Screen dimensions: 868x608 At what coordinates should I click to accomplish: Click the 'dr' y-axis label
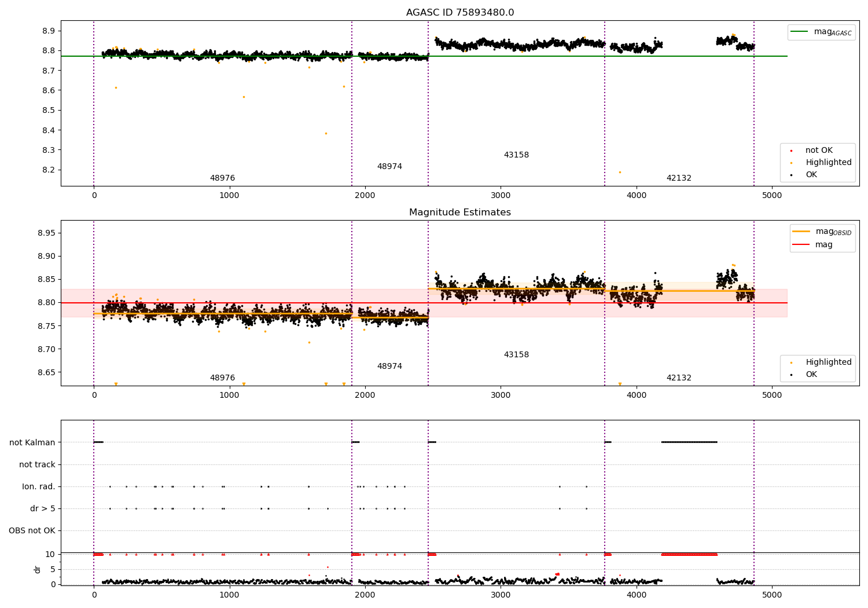coord(38,569)
